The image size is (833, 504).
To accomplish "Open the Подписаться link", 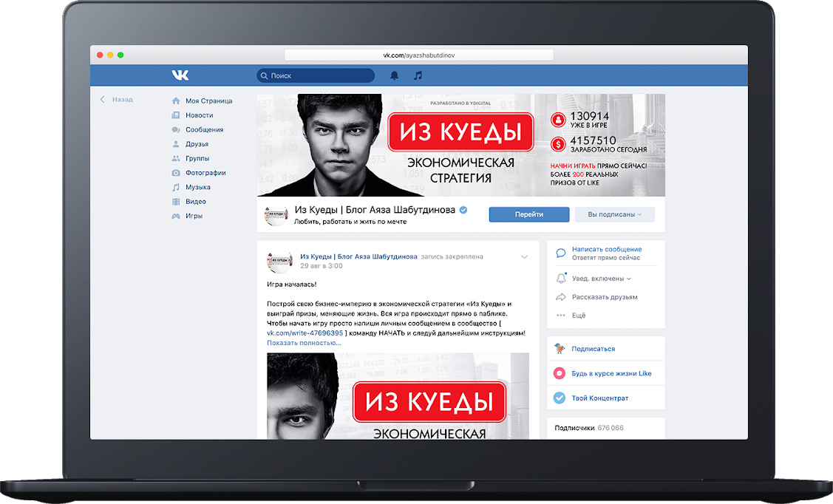I will [594, 349].
